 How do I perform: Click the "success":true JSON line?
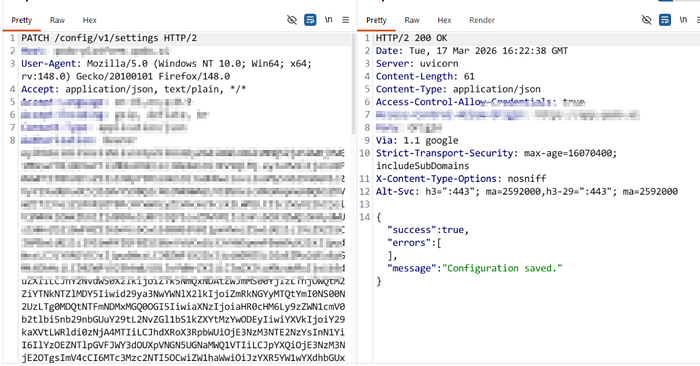[x=428, y=230]
